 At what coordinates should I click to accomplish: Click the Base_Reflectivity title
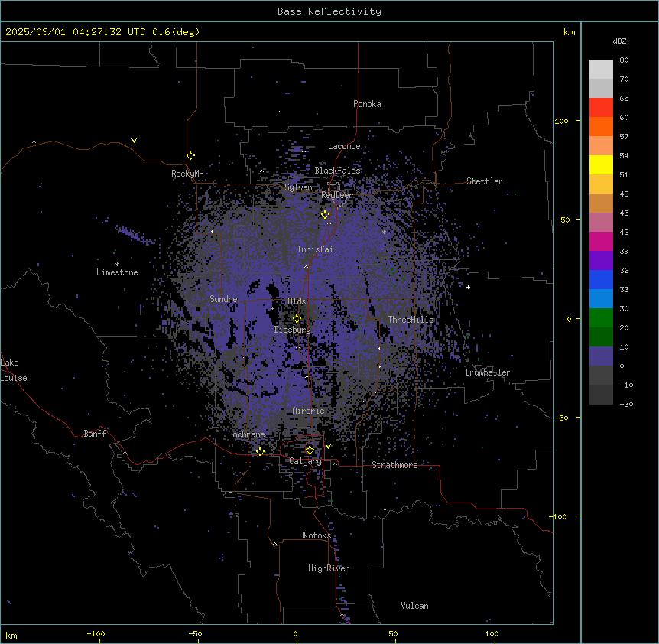329,11
